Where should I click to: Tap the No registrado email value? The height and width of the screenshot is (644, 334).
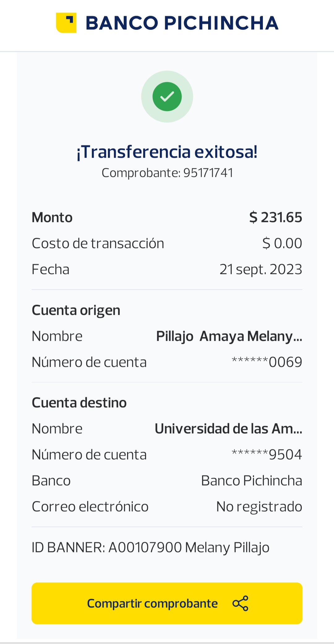pos(259,507)
